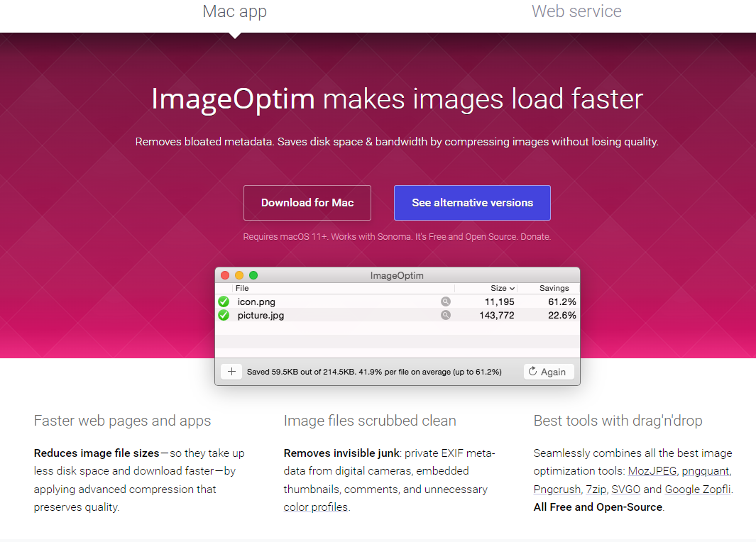This screenshot has width=756, height=542.
Task: Click the green zoom dot in ImageOptim window
Action: point(253,275)
